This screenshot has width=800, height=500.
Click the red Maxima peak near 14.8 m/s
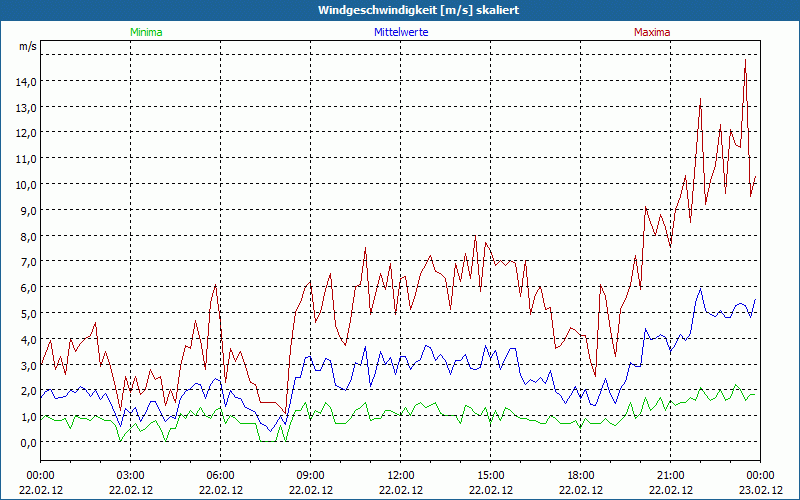coord(745,60)
